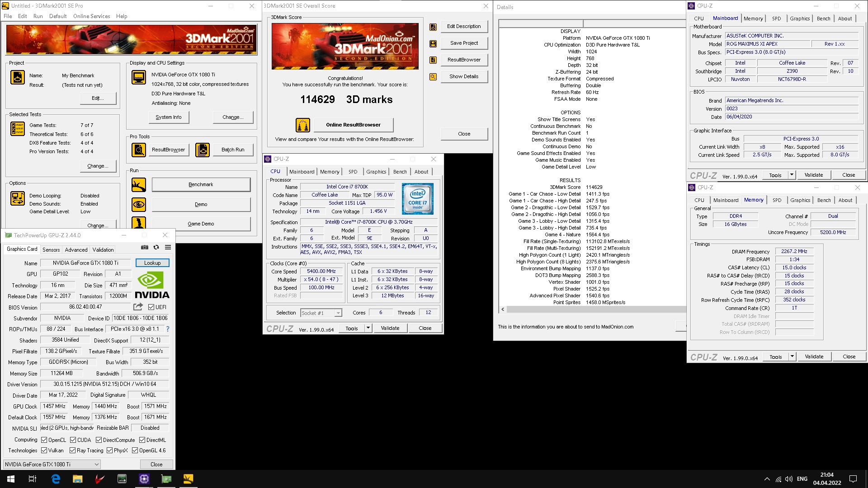
Task: Open the GPU selector dropdown in GPU-Z
Action: pyautogui.click(x=52, y=465)
